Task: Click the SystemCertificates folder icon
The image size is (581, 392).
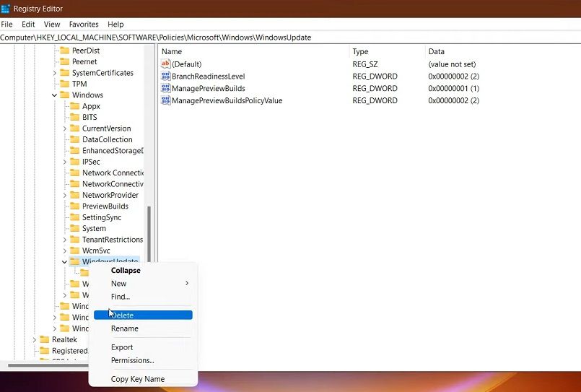Action: point(65,73)
